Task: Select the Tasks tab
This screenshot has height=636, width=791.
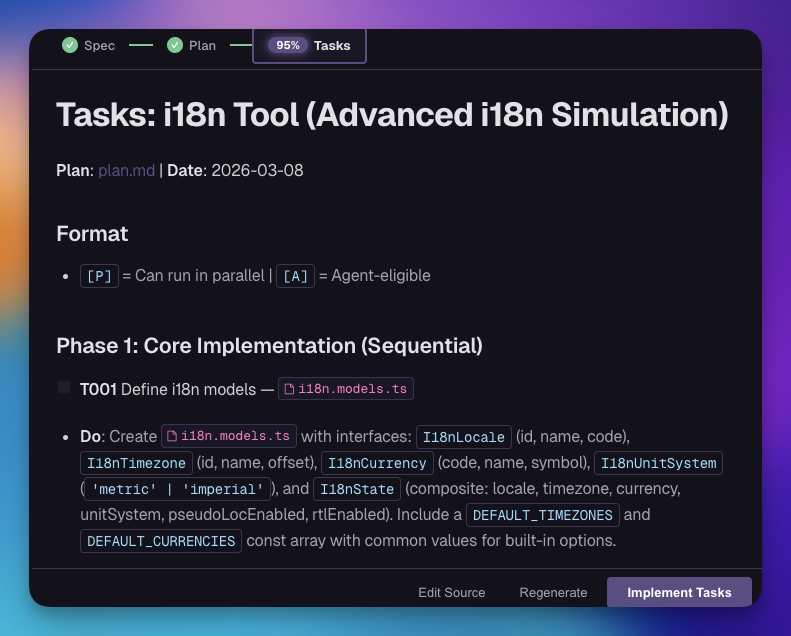Action: click(309, 46)
